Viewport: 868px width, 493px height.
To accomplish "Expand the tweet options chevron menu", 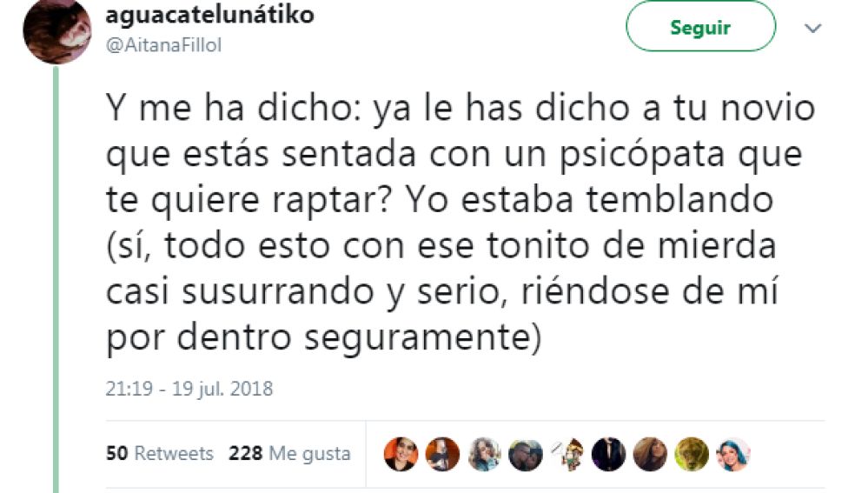I will tap(812, 28).
